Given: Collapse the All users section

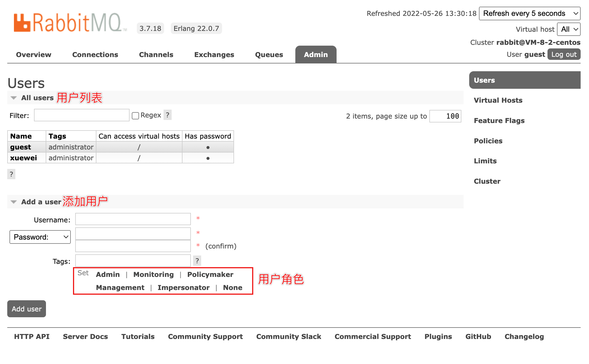Looking at the screenshot, I should [13, 98].
